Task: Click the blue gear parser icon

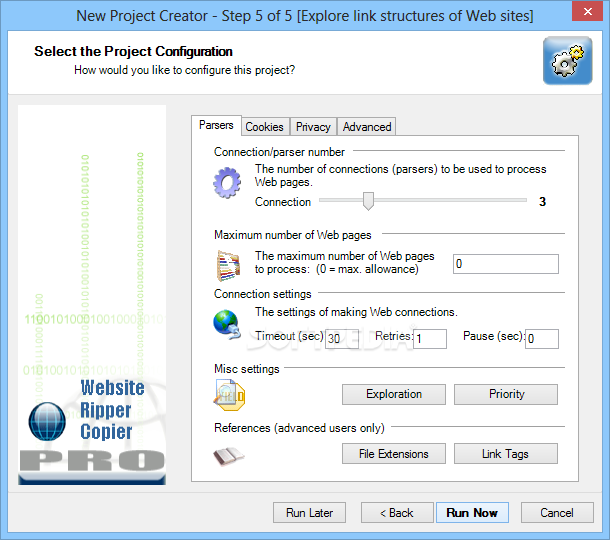Action: 227,182
